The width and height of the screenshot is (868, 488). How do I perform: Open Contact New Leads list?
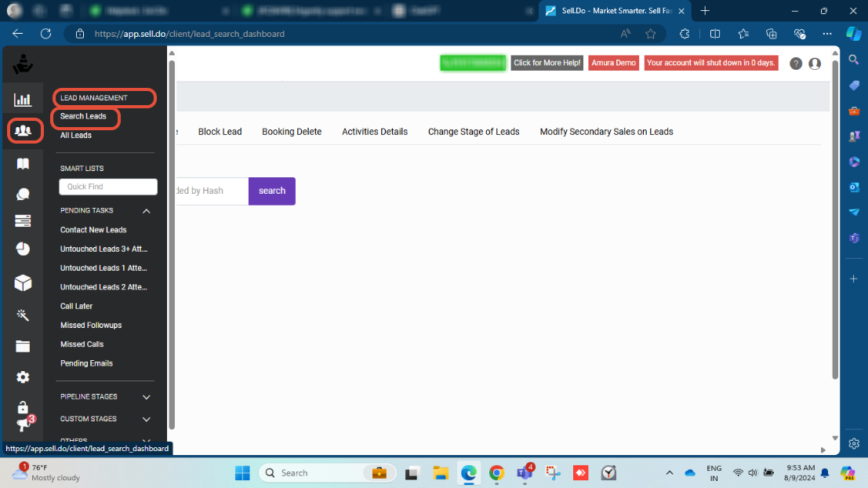[x=93, y=230]
